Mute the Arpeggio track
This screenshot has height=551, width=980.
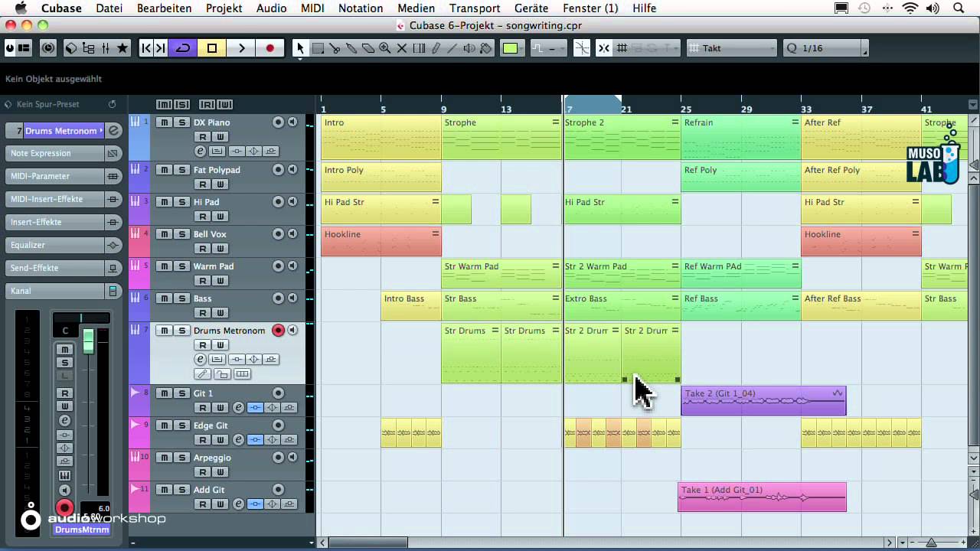click(164, 458)
